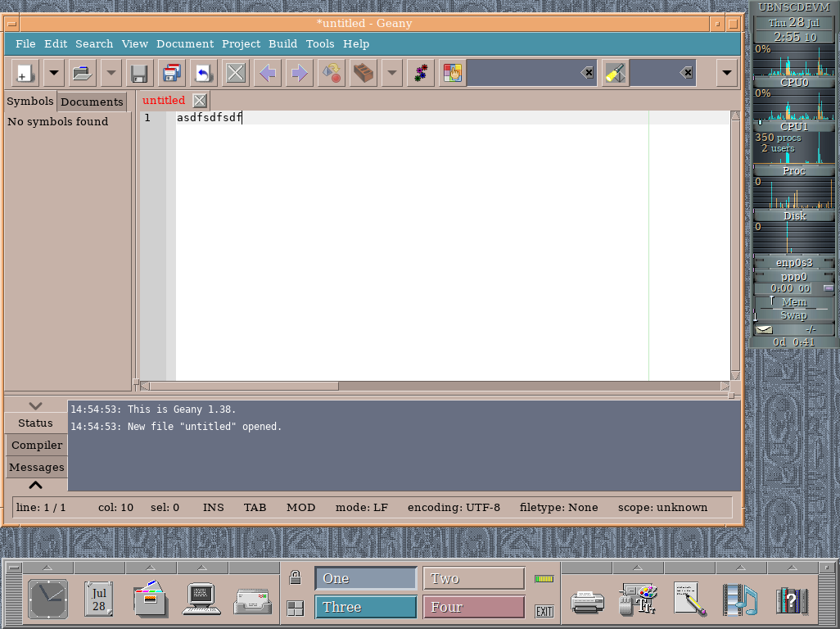Switch to workspace Two
Screen dimensions: 840x629
click(x=473, y=577)
